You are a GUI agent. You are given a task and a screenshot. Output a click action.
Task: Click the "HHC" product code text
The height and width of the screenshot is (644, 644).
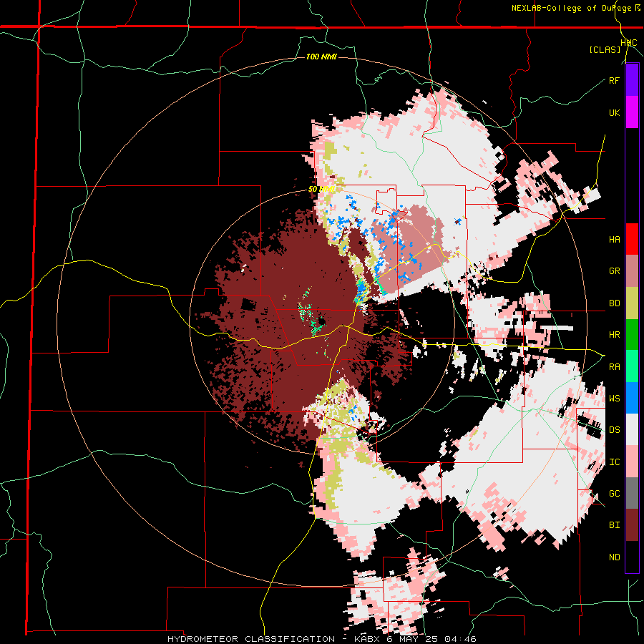[x=629, y=43]
